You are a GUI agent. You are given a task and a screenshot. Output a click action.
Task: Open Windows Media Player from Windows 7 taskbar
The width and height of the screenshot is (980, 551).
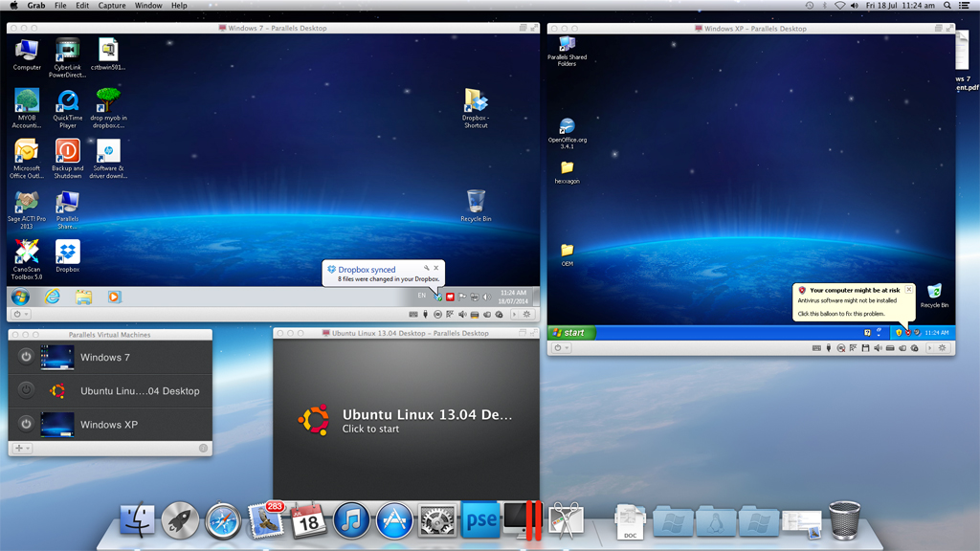(x=115, y=297)
